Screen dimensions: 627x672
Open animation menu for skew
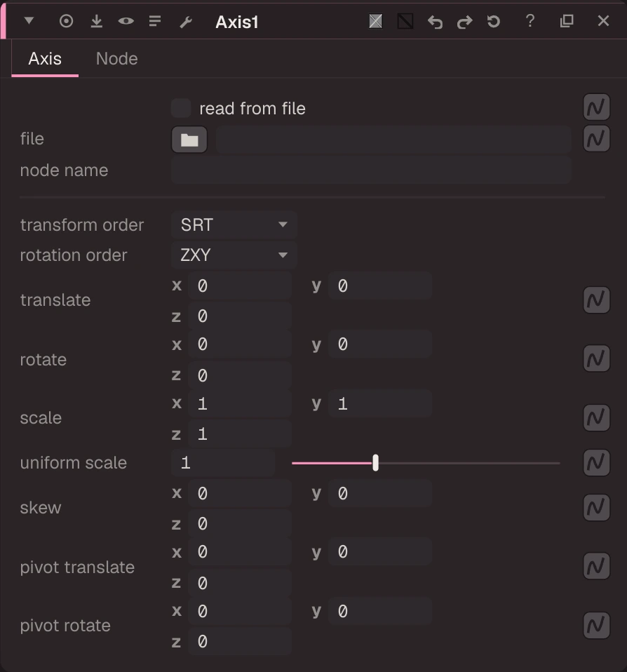pyautogui.click(x=596, y=507)
